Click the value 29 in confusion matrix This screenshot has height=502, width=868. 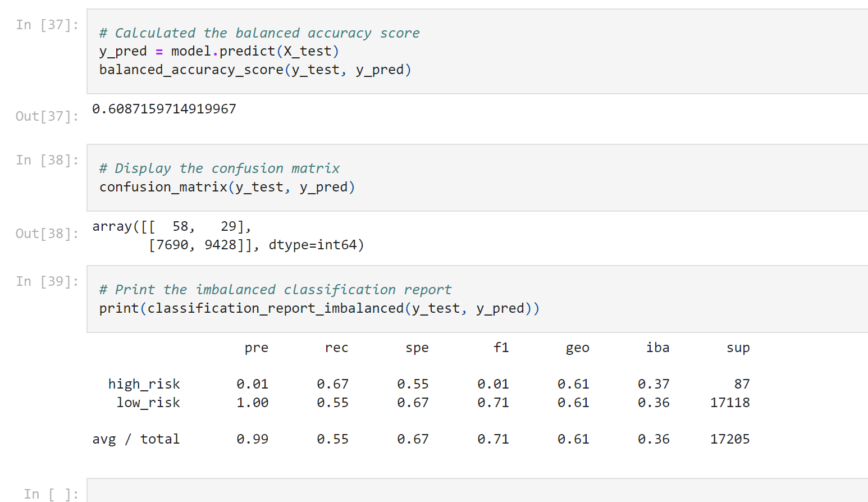tap(229, 226)
